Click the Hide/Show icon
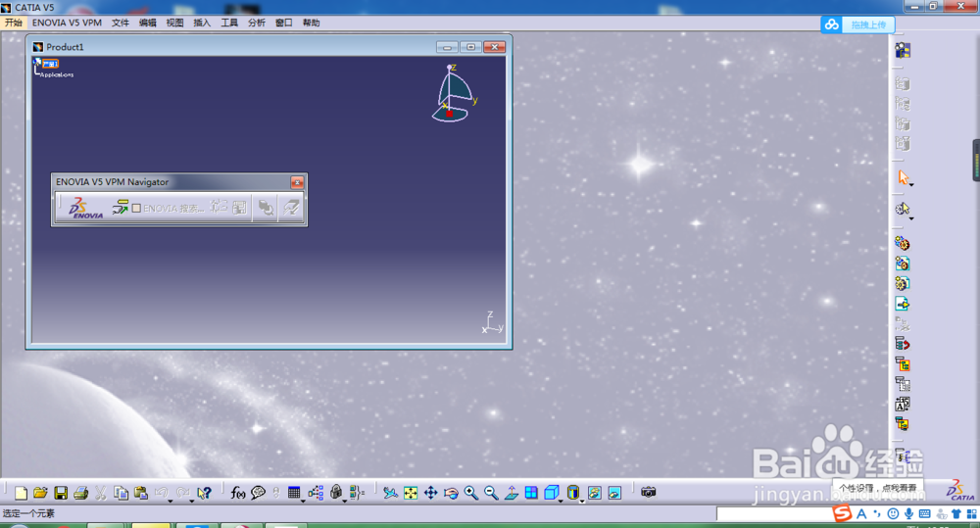Image resolution: width=980 pixels, height=528 pixels. coord(595,493)
